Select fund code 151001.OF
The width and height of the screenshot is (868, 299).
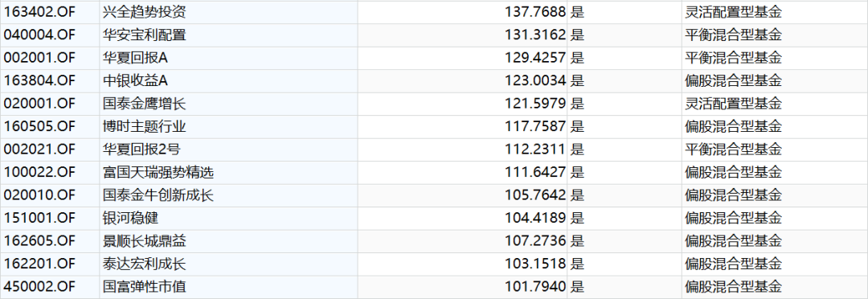click(39, 218)
